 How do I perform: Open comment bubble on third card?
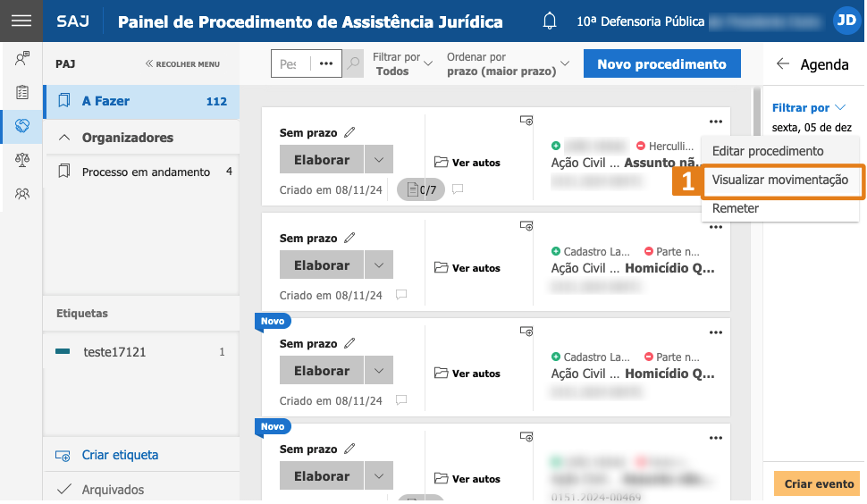pyautogui.click(x=401, y=400)
